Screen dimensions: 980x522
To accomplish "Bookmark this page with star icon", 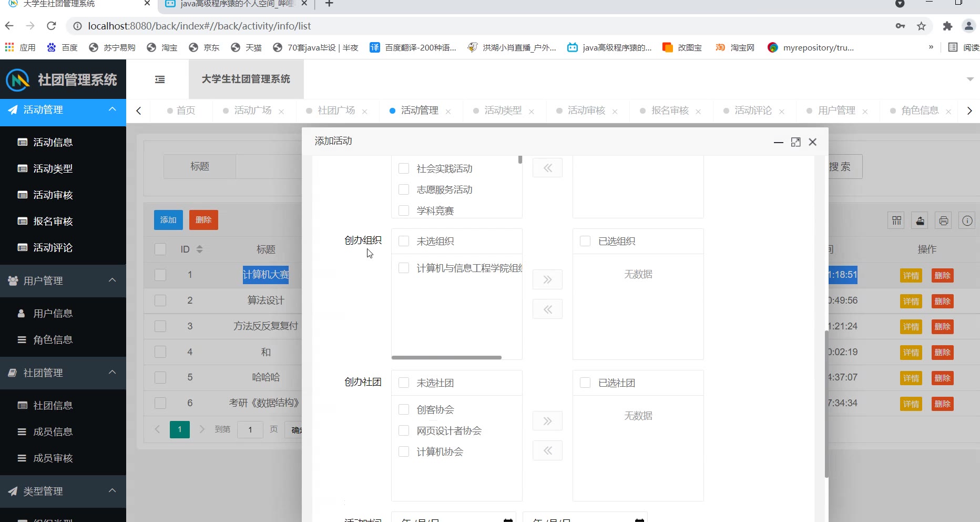I will 921,26.
